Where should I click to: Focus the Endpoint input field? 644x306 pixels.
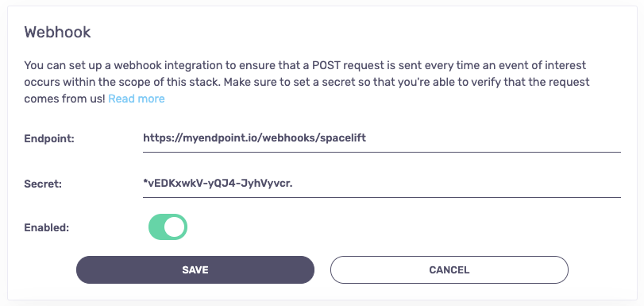(x=381, y=138)
